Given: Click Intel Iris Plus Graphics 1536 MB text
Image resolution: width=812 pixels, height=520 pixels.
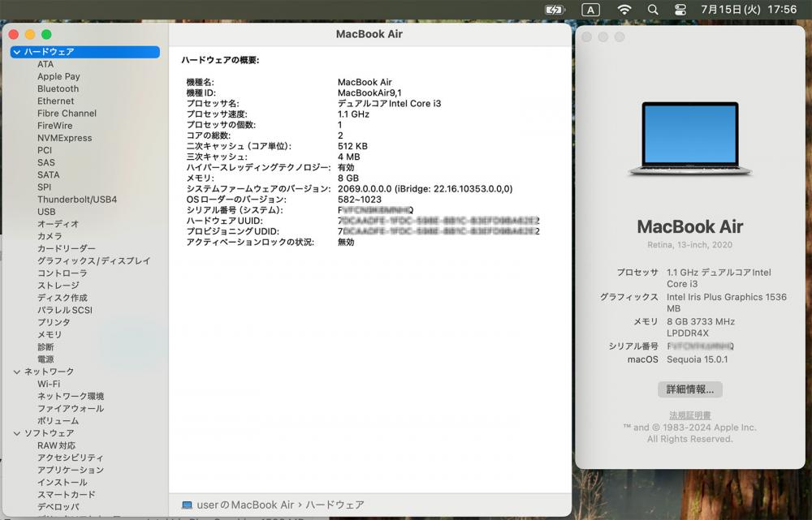Looking at the screenshot, I should point(727,303).
